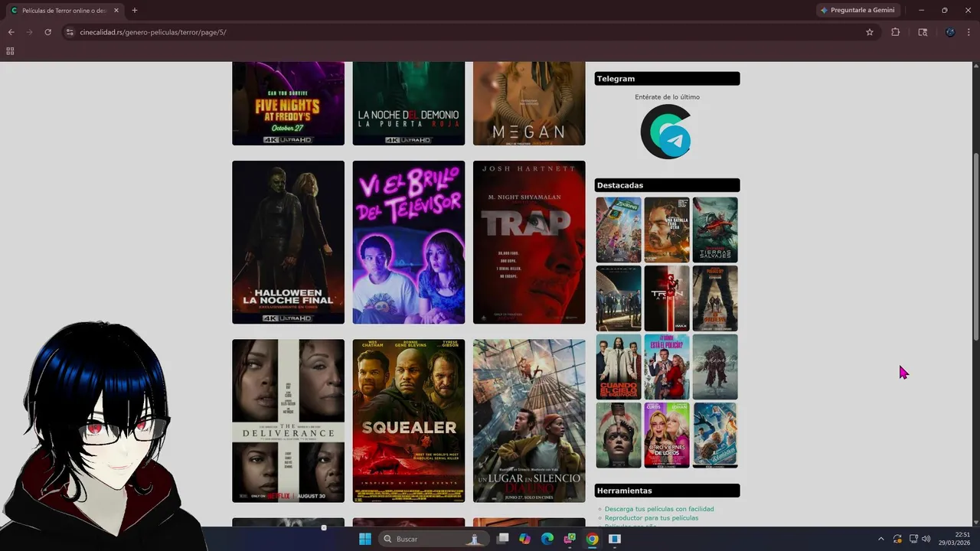Screen dimensions: 980x551
Task: Click the Telegram section header
Action: point(667,79)
